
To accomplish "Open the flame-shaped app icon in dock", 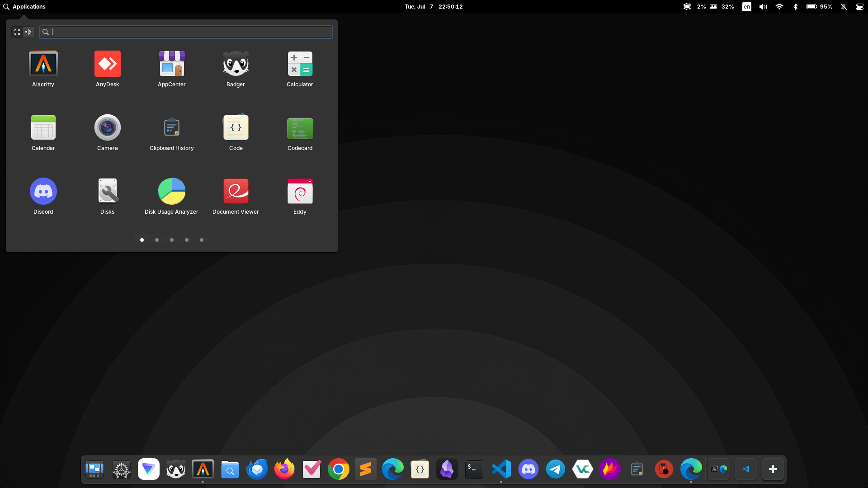I will [x=610, y=469].
